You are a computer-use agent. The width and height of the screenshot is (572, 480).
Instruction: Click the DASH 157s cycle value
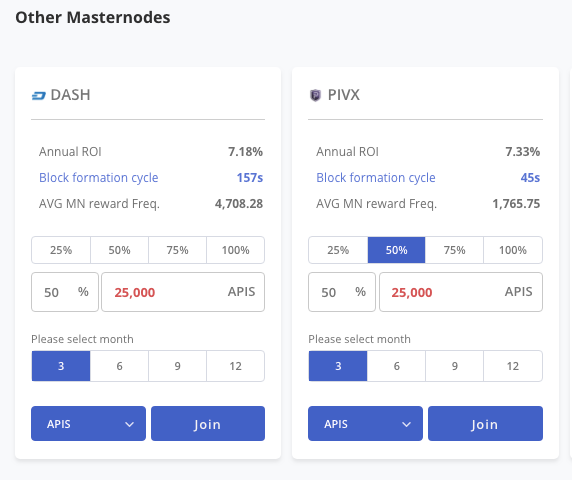(x=250, y=178)
